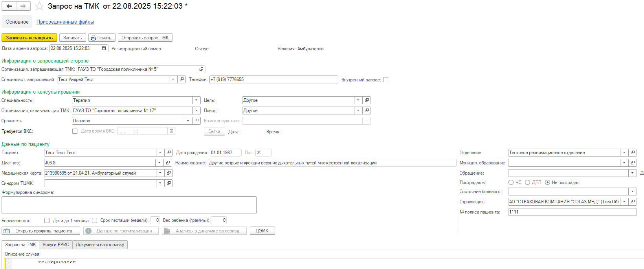Open calendar for request date and time
Image resolution: width=644 pixels, height=269 pixels.
[x=104, y=48]
